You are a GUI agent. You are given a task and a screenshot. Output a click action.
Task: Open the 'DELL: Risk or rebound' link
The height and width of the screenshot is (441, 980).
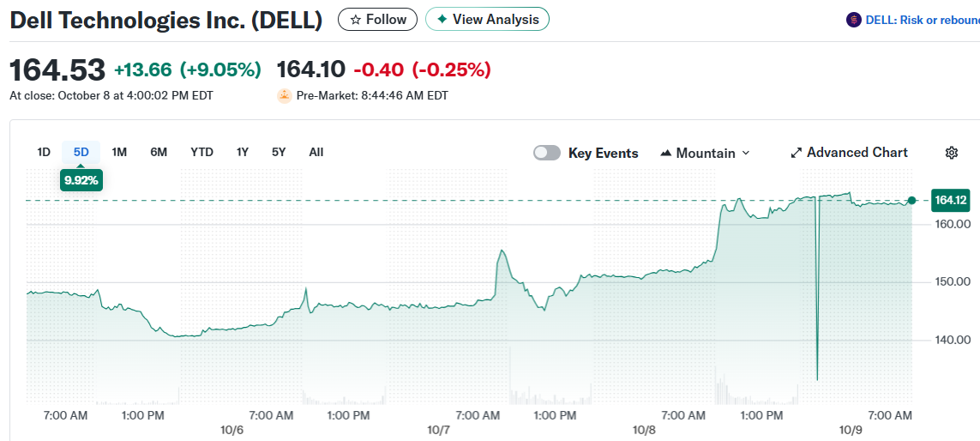(918, 20)
